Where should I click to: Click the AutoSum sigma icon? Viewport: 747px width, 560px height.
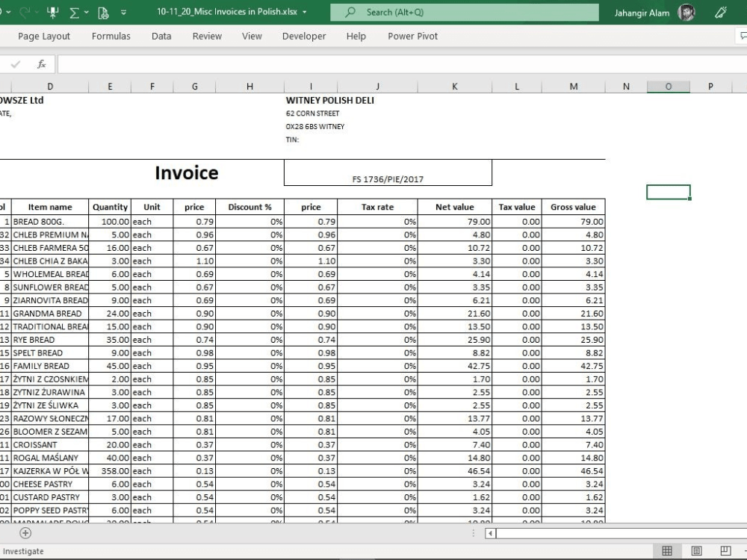point(74,13)
